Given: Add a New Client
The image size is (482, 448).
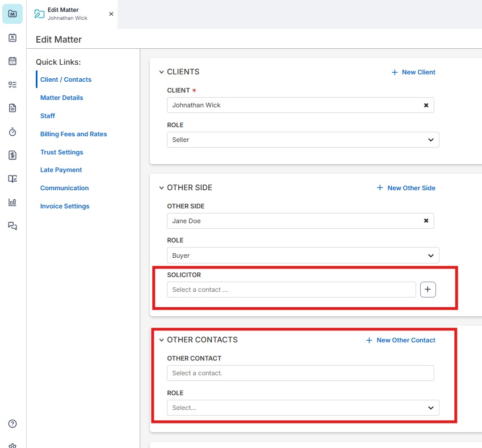Looking at the screenshot, I should point(413,72).
